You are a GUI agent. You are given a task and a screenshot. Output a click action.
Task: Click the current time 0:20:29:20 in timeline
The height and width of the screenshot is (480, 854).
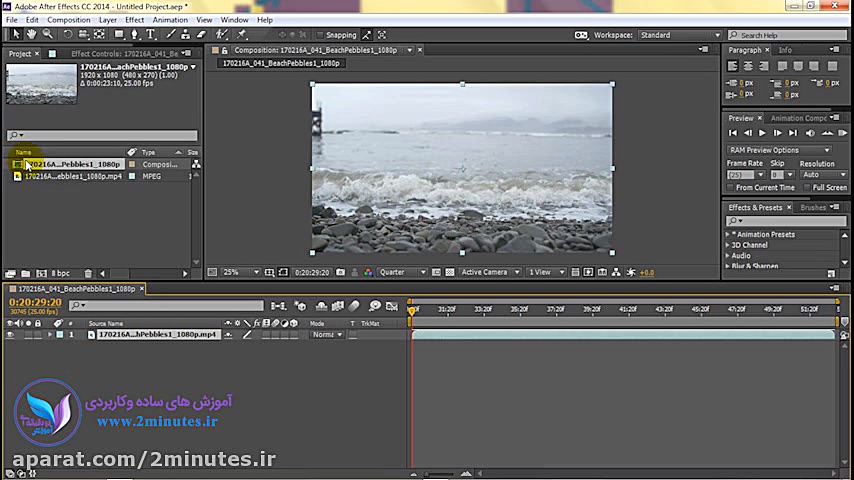pyautogui.click(x=35, y=302)
